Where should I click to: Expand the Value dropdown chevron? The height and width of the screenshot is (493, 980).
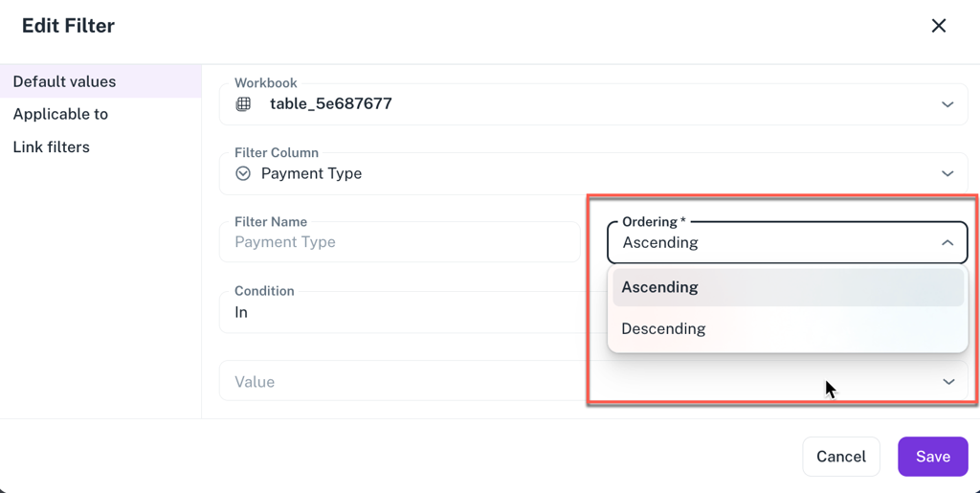[x=947, y=382]
